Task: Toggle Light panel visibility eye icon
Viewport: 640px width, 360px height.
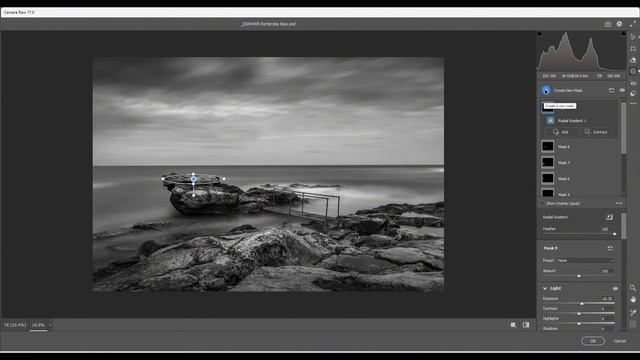Action: tap(615, 289)
